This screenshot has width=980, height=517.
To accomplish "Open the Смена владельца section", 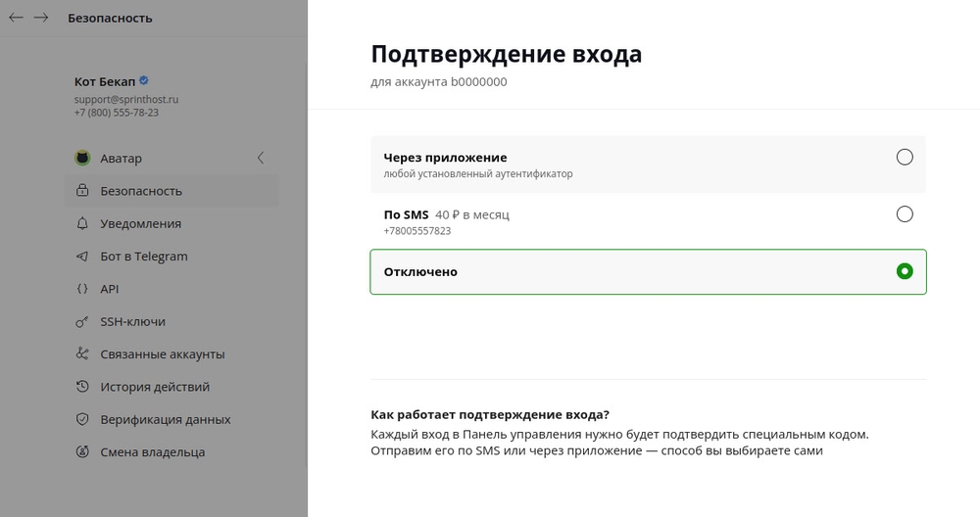I will click(152, 452).
